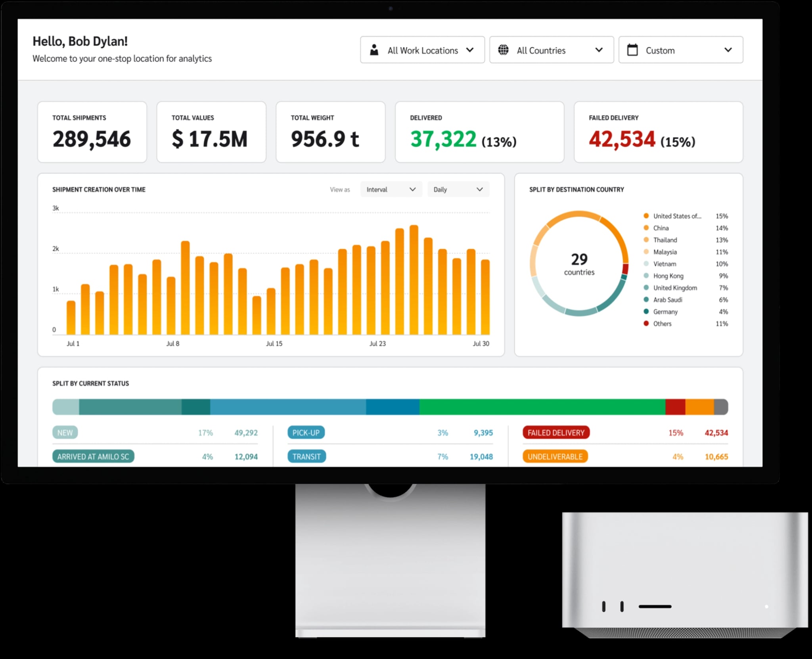
Task: Click the orange United States legend dot
Action: [x=646, y=216]
